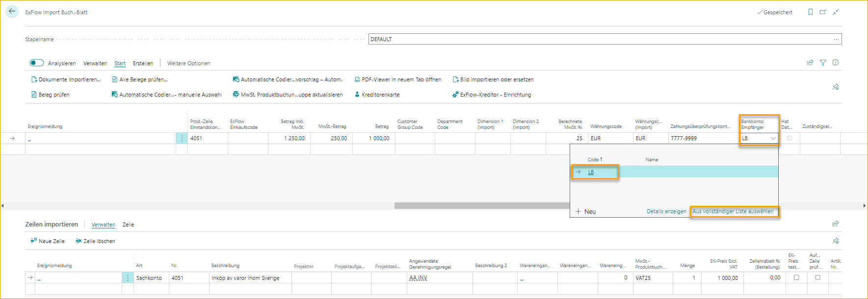868x299 pixels.
Task: Open row options menu for line 4051
Action: pos(182,138)
